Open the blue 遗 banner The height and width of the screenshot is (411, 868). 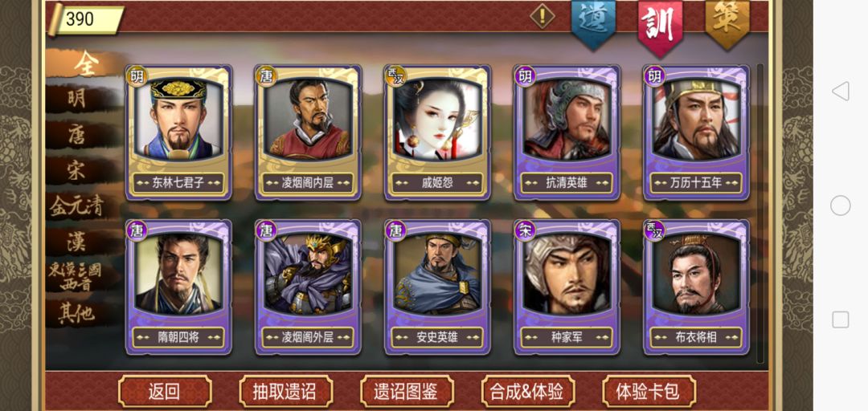pyautogui.click(x=593, y=23)
